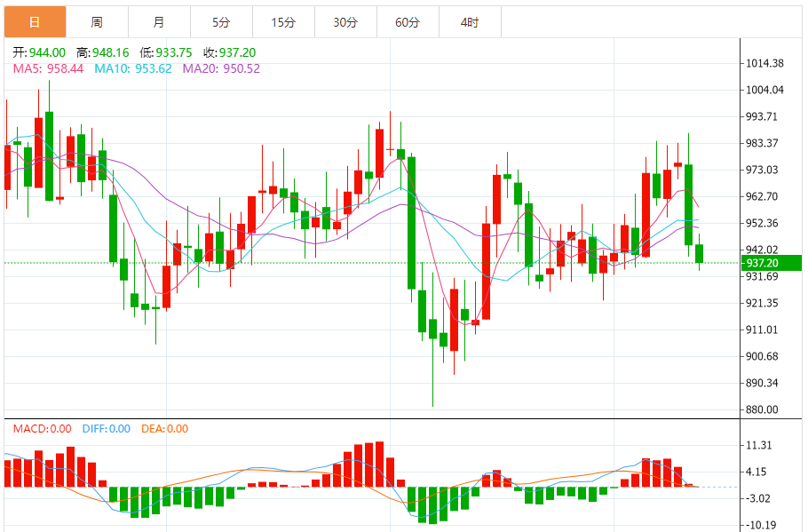Viewport: 808px width, 532px height.
Task: Click the 931.69 price axis label
Action: tap(762, 276)
